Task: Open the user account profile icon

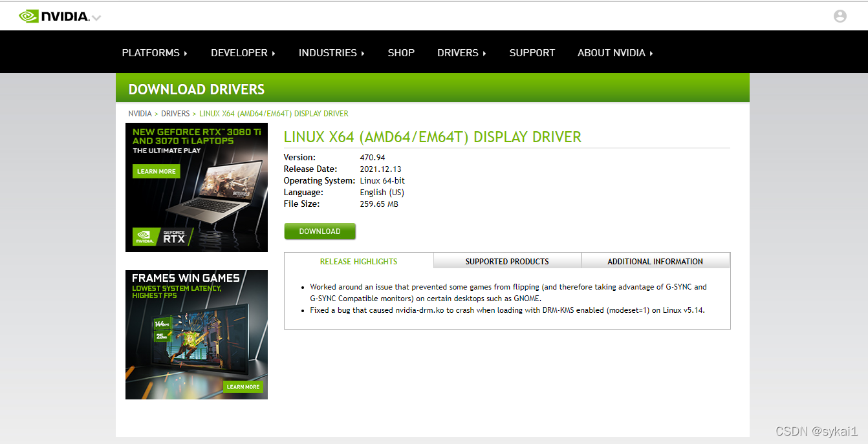Action: tap(840, 16)
